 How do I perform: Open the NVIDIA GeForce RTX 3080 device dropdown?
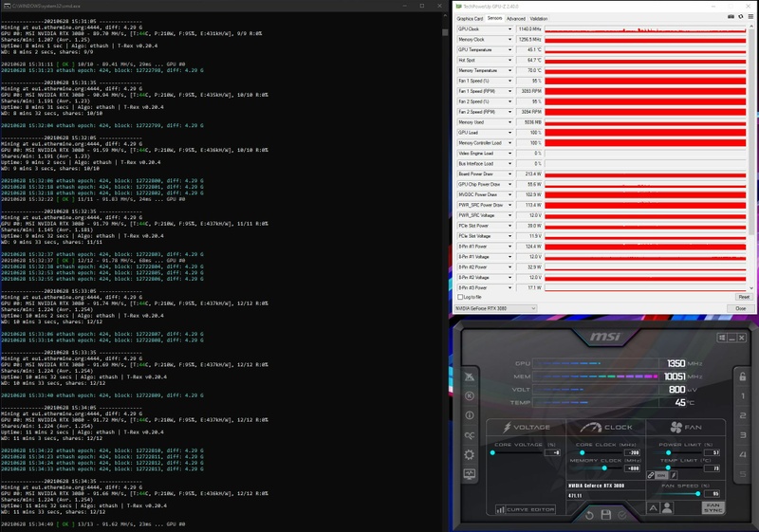coord(495,308)
